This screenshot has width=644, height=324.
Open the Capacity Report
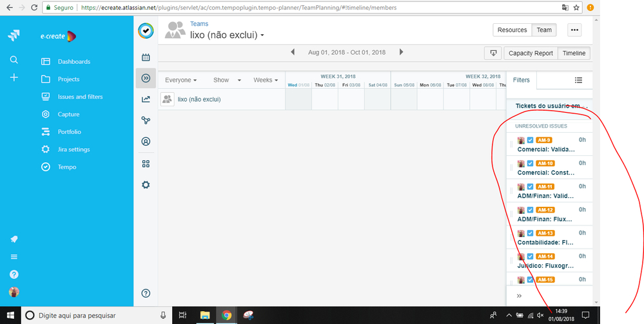point(531,53)
